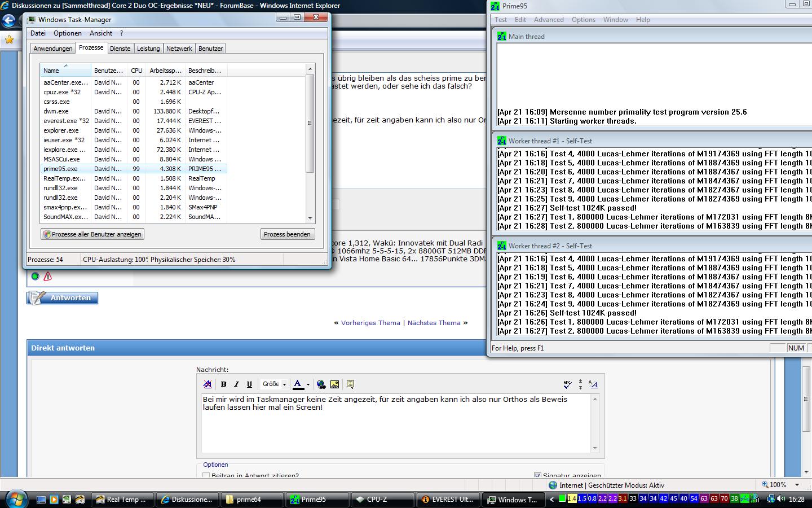Click the remove formatting icon in reply editor
Image resolution: width=812 pixels, height=508 pixels.
(208, 384)
